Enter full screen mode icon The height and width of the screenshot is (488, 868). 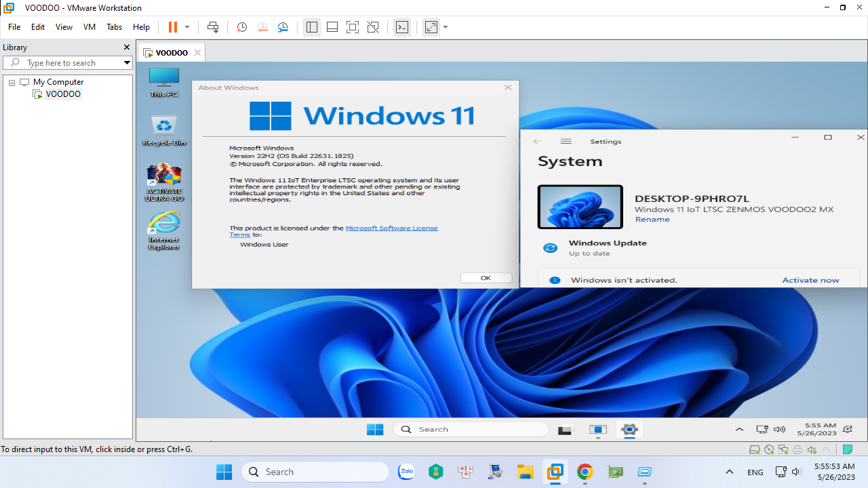pos(353,27)
